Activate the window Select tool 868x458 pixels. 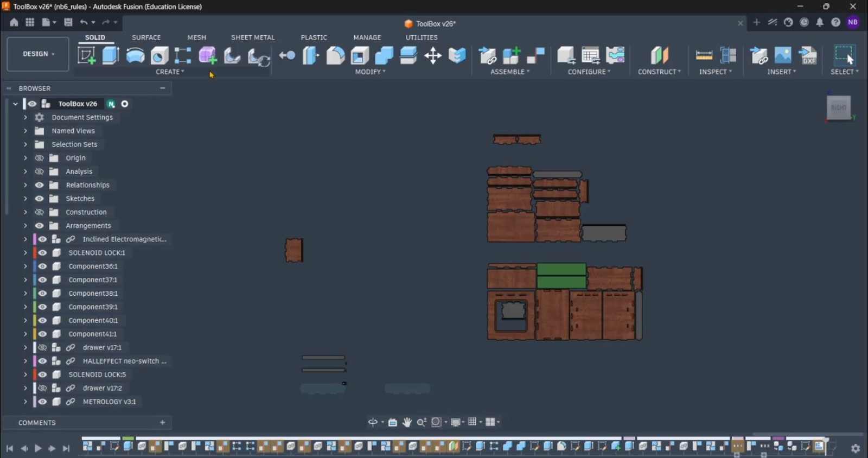click(844, 55)
